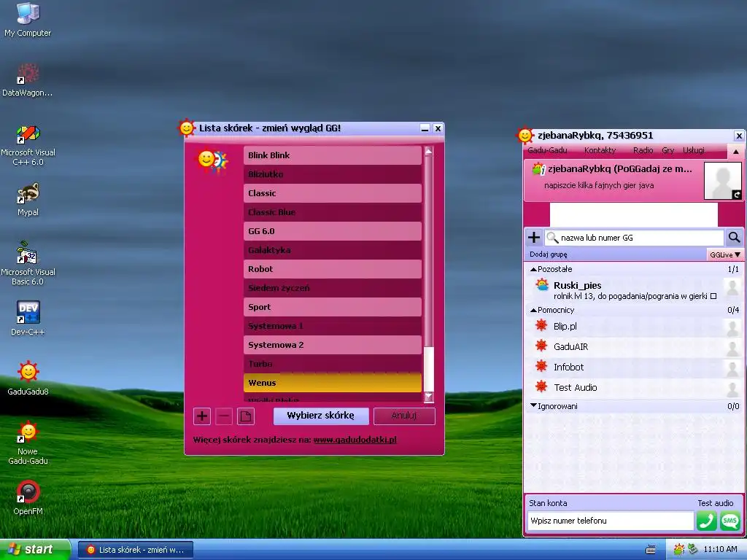The height and width of the screenshot is (560, 747).
Task: Select the Systemowa 1 skin
Action: (333, 326)
